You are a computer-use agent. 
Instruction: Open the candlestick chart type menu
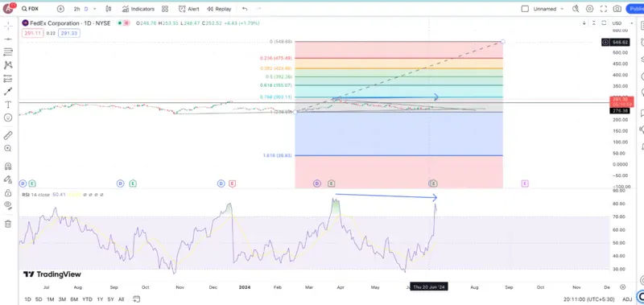[x=109, y=9]
